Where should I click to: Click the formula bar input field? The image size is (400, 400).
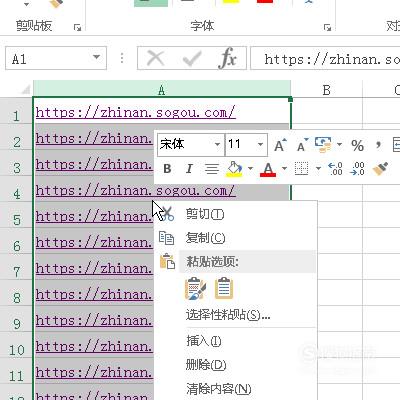point(325,59)
